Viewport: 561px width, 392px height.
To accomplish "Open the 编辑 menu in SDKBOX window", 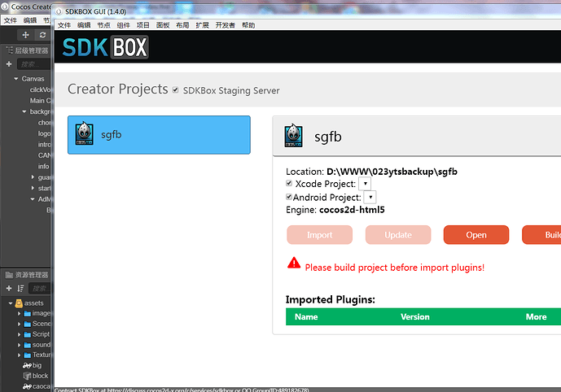I will tap(84, 25).
